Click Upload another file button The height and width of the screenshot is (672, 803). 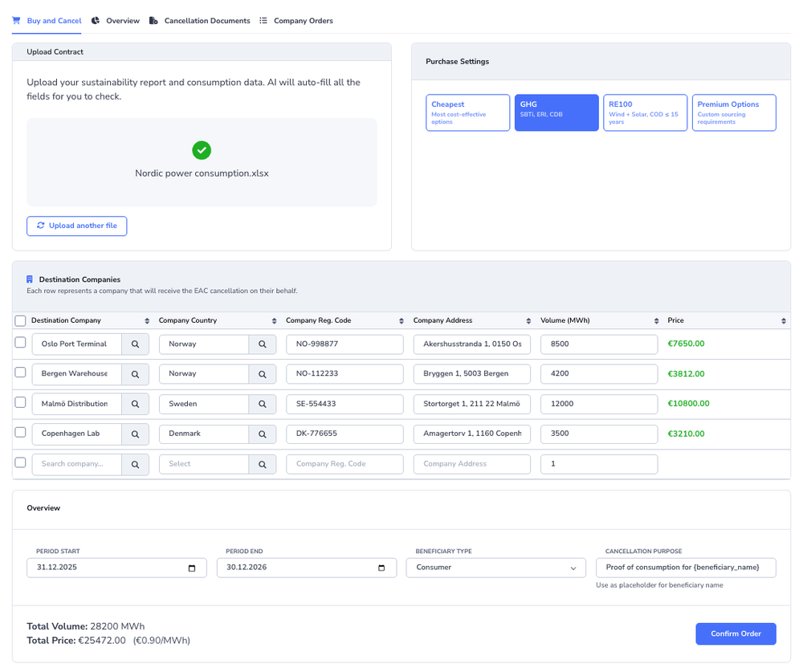(77, 226)
